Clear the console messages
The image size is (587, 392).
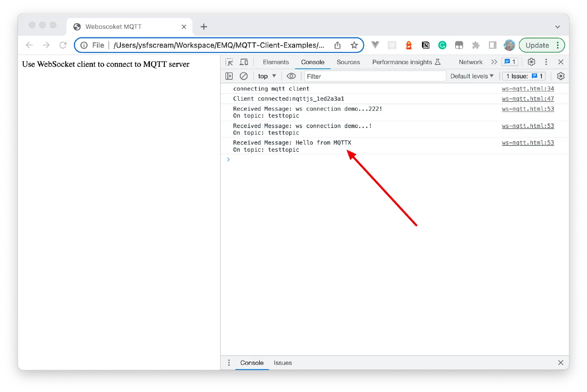click(244, 76)
